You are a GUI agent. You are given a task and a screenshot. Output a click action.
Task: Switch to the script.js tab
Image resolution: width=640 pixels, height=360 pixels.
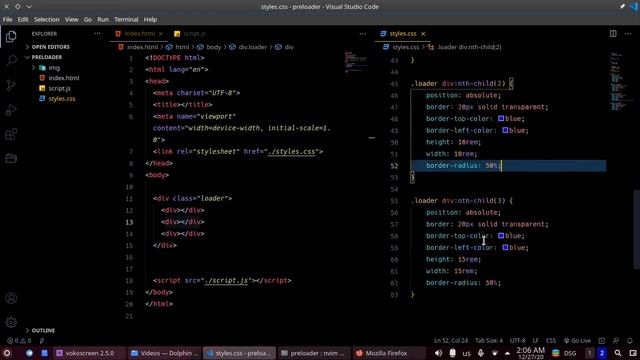[x=194, y=33]
